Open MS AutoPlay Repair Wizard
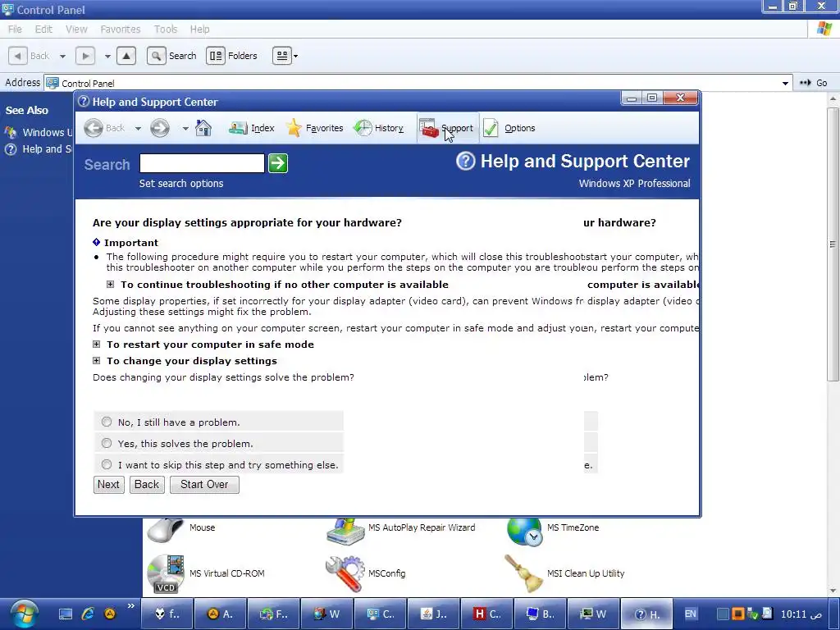 click(400, 531)
